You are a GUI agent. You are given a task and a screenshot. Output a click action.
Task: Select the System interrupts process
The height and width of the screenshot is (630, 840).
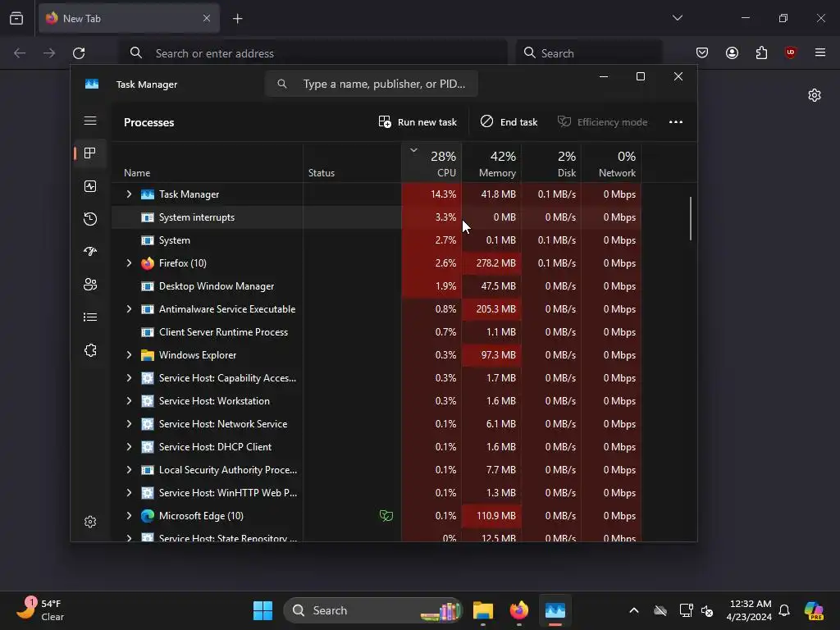click(377, 217)
